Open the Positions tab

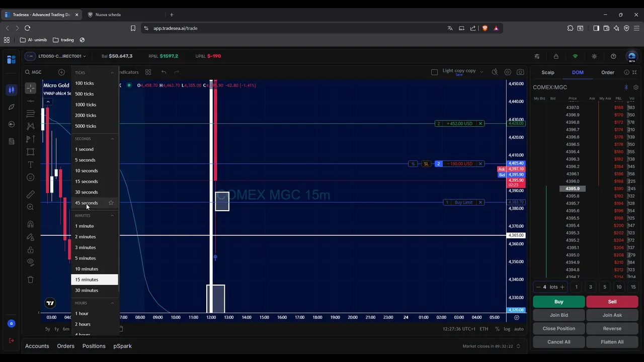[94, 346]
